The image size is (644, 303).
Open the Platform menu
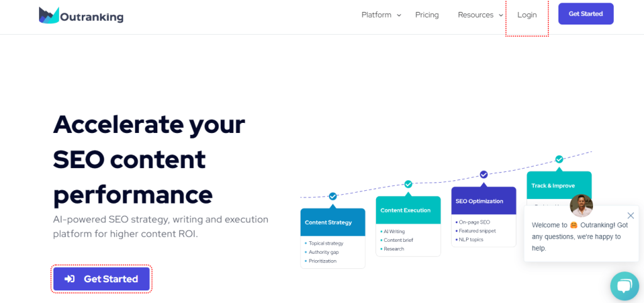click(376, 14)
